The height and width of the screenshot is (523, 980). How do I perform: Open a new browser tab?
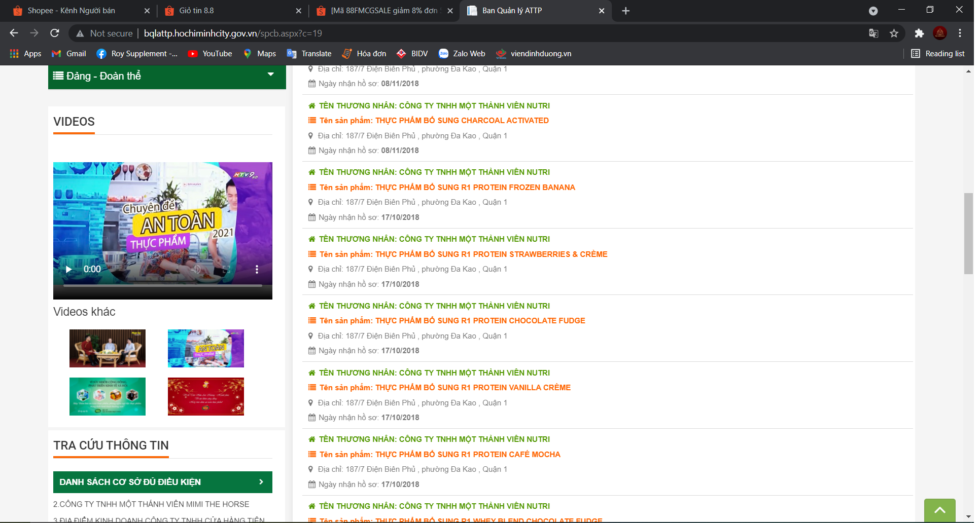pos(626,11)
